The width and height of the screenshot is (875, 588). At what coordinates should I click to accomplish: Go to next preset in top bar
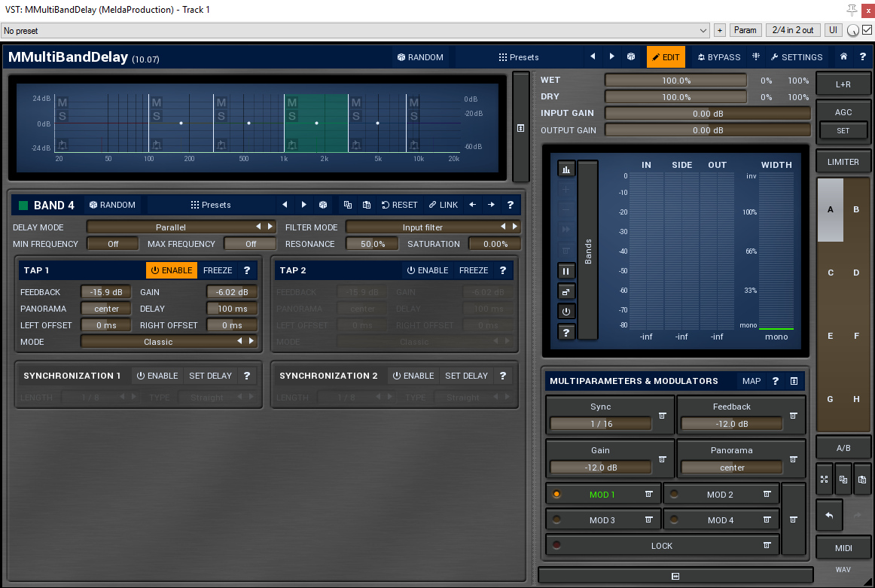pos(611,56)
